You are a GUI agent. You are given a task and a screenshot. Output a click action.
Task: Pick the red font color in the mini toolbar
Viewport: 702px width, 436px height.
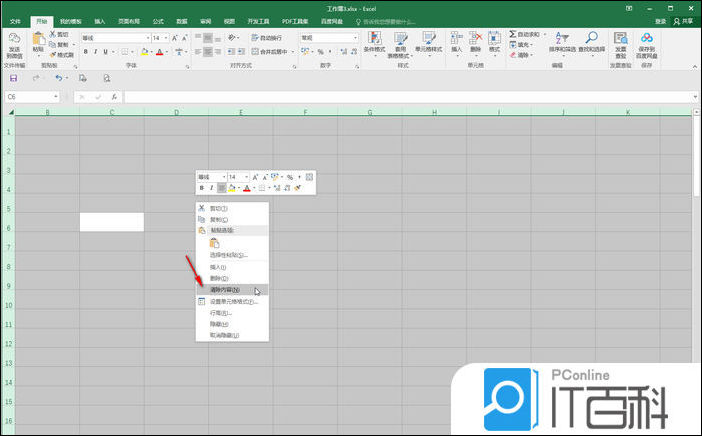coord(246,187)
